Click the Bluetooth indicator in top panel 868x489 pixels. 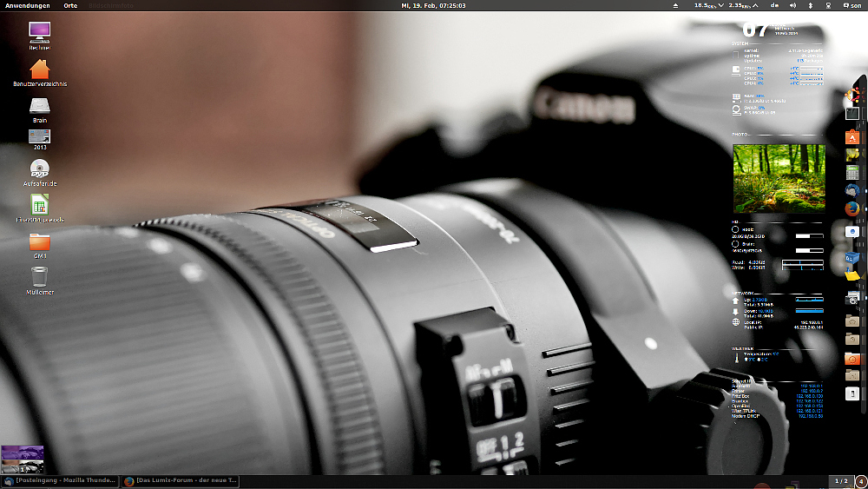809,5
